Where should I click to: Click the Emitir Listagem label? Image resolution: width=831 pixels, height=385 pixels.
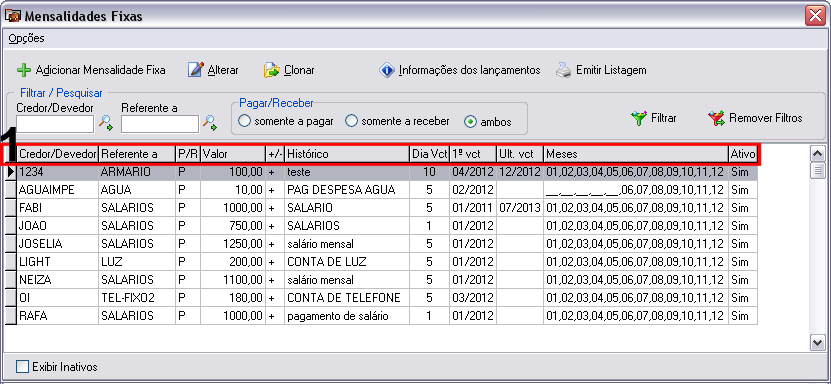[x=611, y=70]
